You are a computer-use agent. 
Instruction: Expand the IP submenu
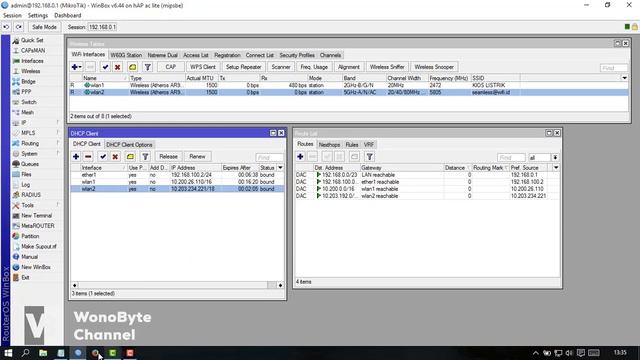24,123
